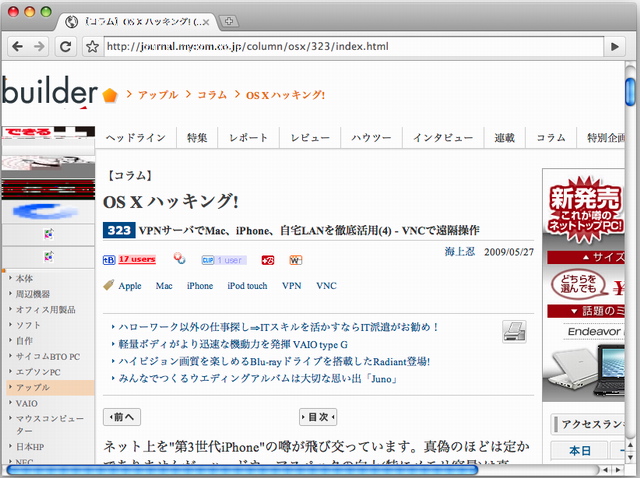Screen dimensions: 640x478
Task: Open the ハローワーク以外の仕事探し ad link
Action: pos(278,327)
